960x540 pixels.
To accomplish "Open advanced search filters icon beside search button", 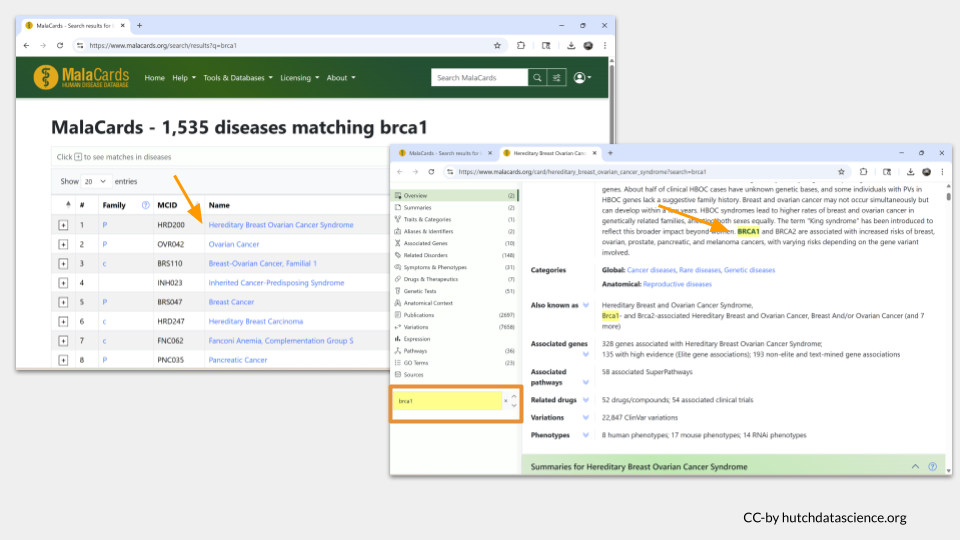I will pos(557,78).
